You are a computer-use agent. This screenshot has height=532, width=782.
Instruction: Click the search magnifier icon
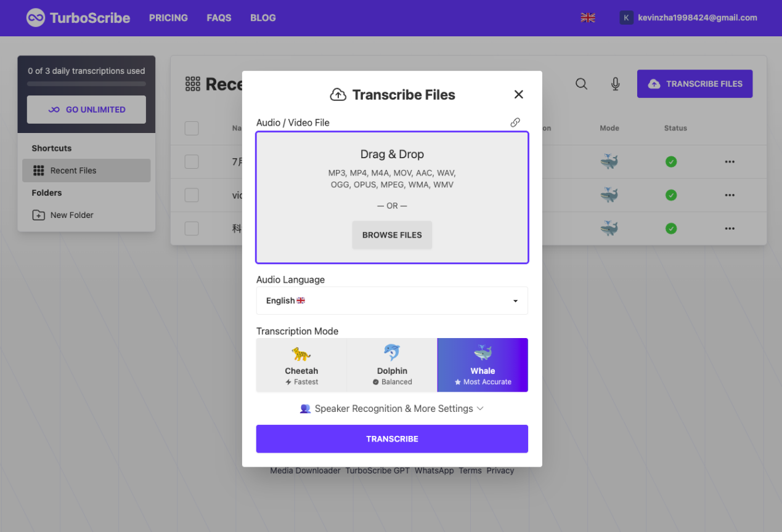[x=581, y=84]
